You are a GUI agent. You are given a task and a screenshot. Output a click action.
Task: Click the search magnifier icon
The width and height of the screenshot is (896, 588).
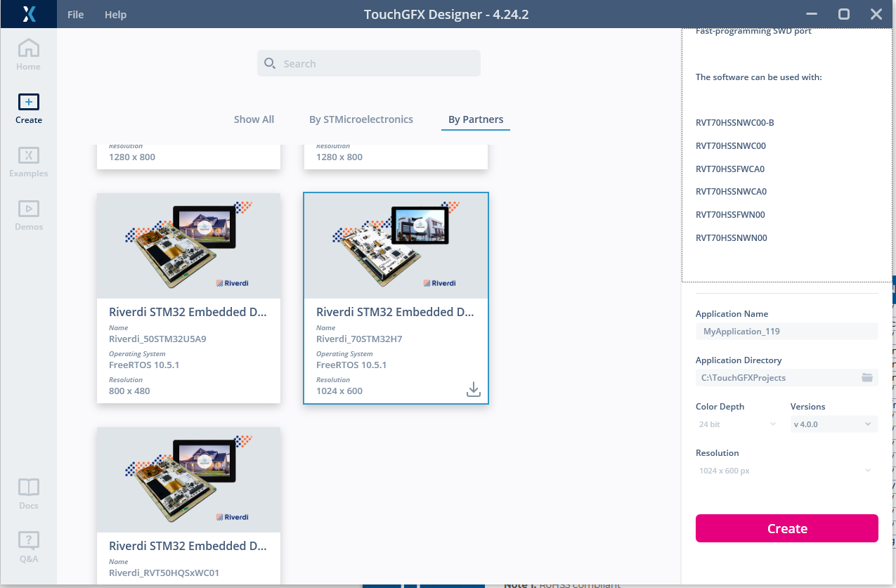click(x=270, y=63)
